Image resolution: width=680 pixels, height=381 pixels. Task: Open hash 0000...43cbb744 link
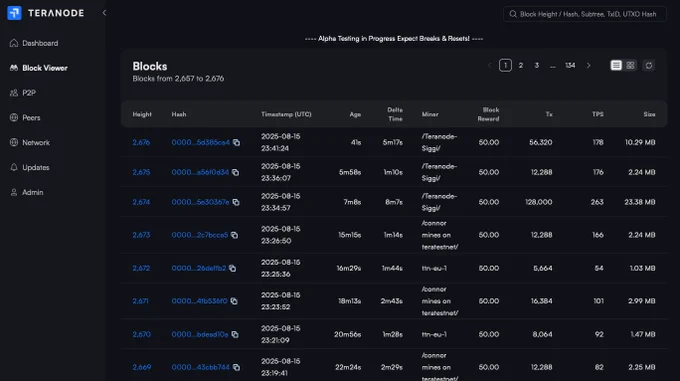click(x=200, y=367)
